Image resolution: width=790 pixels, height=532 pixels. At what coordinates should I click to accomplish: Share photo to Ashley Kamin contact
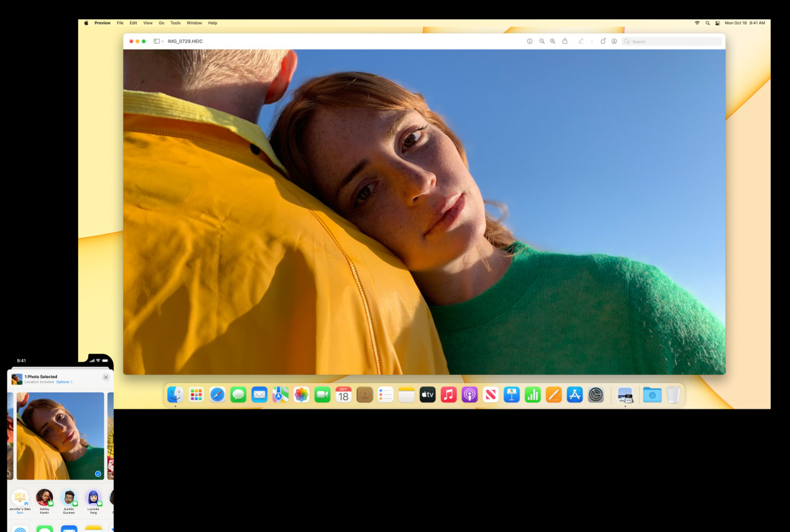tap(44, 498)
